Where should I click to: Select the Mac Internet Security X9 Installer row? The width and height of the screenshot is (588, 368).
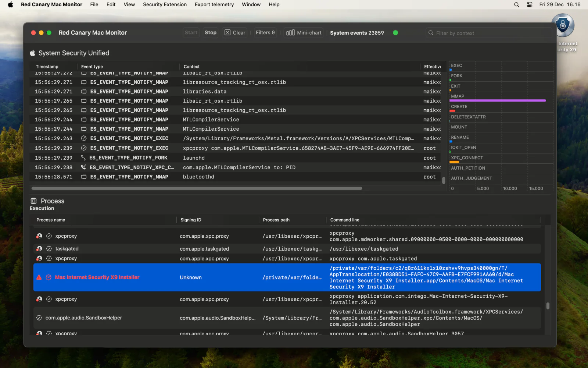[287, 277]
